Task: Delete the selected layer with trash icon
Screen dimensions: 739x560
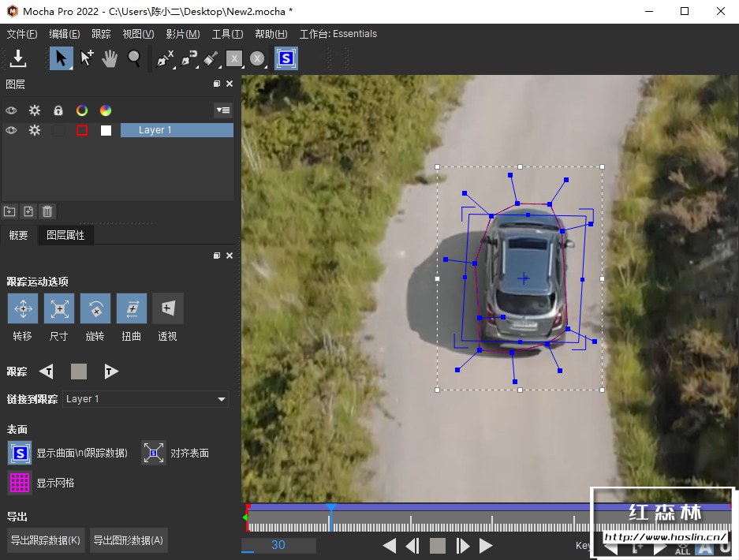Action: pos(47,211)
